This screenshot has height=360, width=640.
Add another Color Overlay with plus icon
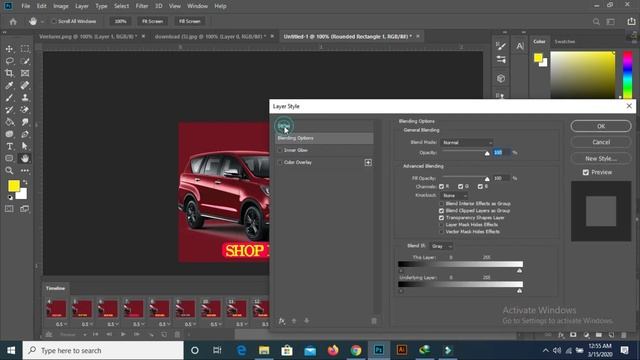point(368,162)
